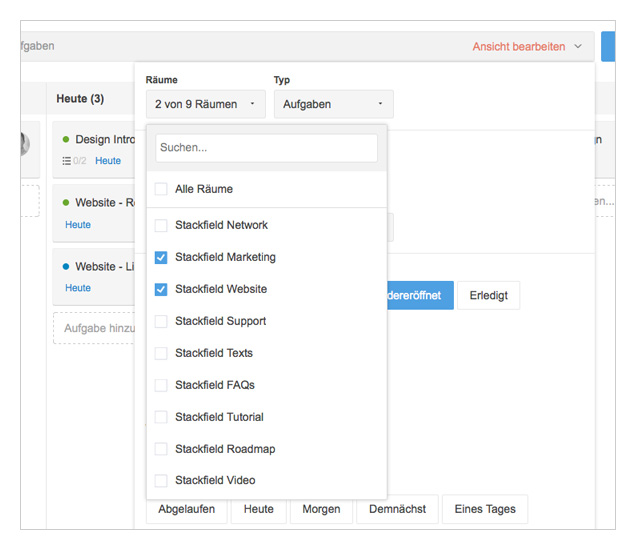Select the Stackfield Tutorial checkbox

pyautogui.click(x=161, y=417)
